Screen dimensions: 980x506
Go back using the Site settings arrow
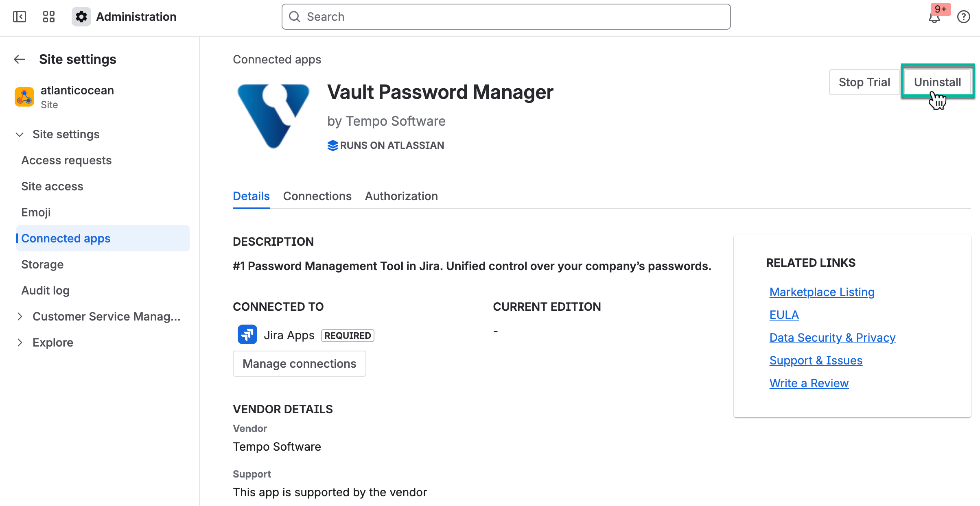[x=19, y=59]
